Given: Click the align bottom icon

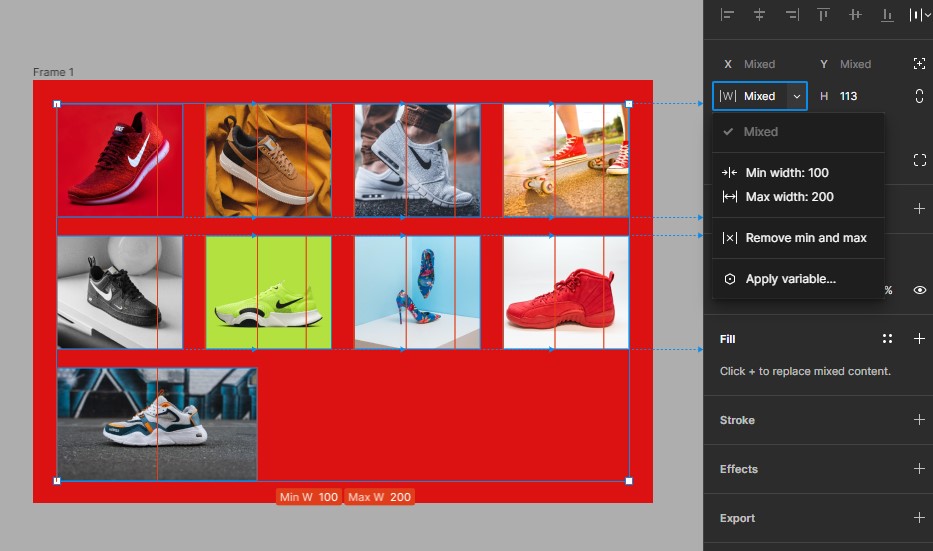Looking at the screenshot, I should 888,15.
